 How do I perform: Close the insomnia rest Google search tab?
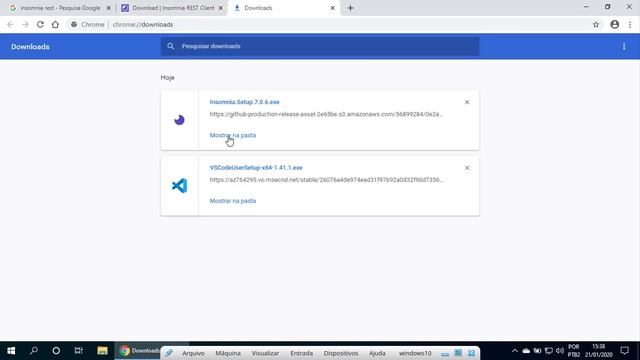point(109,8)
